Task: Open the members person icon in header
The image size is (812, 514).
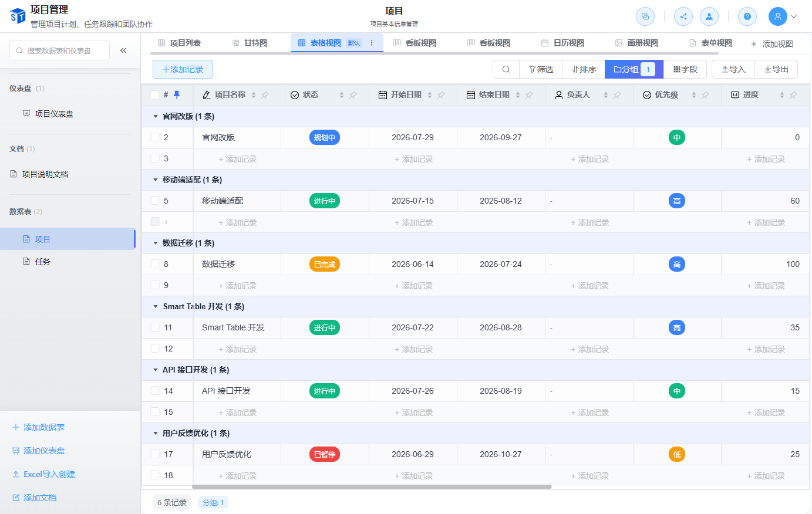Action: 709,16
